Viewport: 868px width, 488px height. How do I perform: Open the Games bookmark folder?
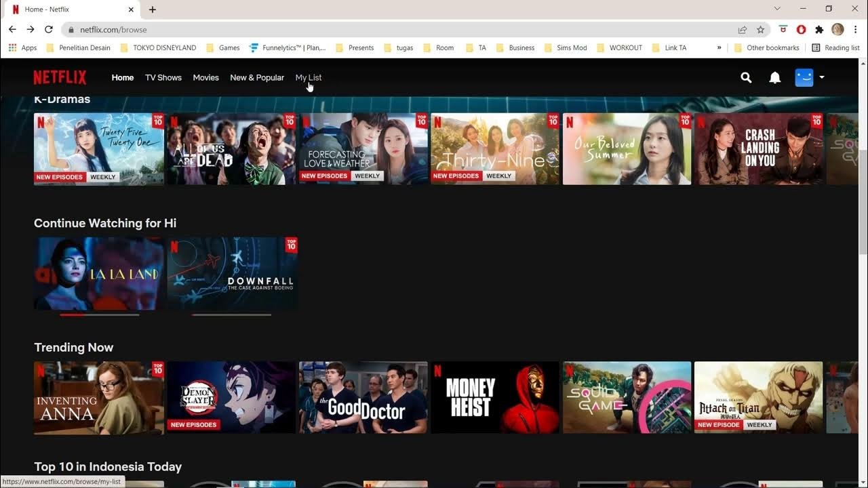point(223,48)
